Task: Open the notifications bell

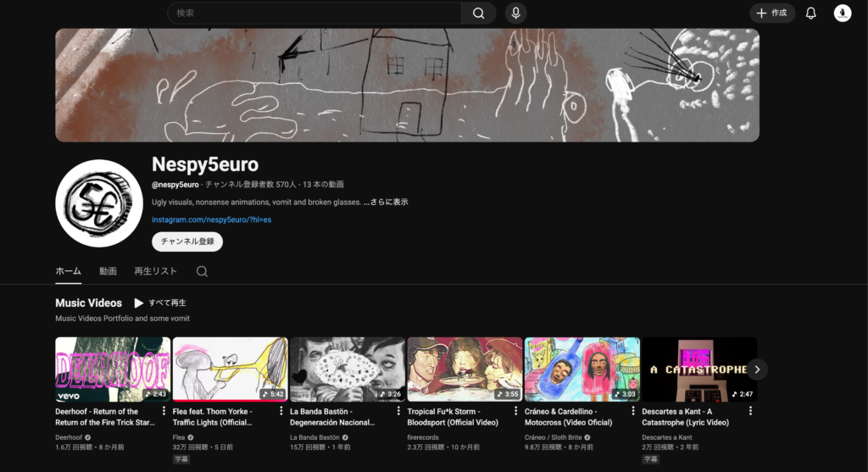Action: tap(810, 13)
